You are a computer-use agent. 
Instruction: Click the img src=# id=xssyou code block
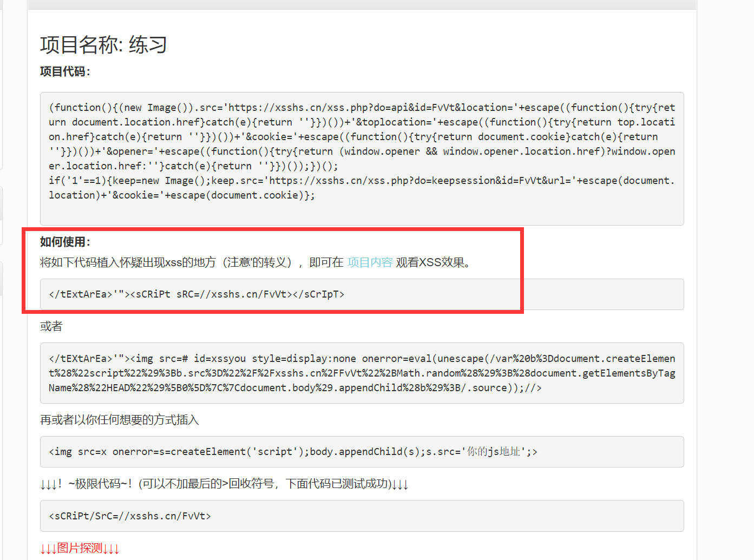362,373
